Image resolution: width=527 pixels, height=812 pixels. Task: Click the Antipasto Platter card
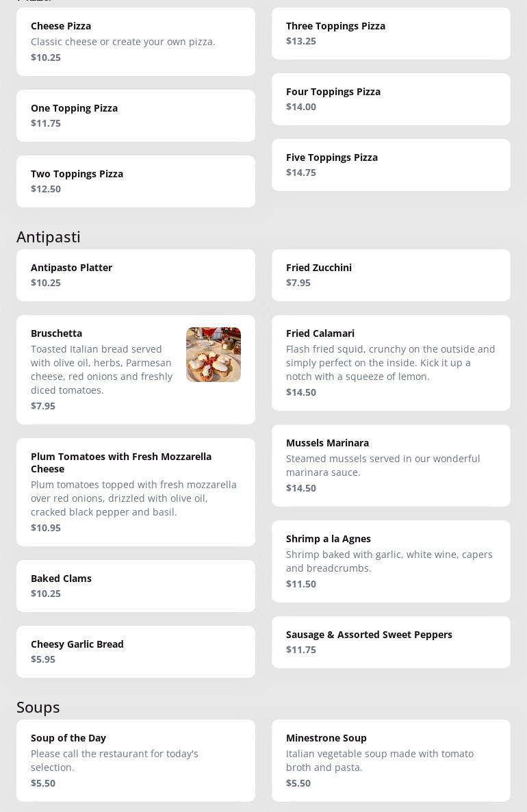tap(136, 275)
